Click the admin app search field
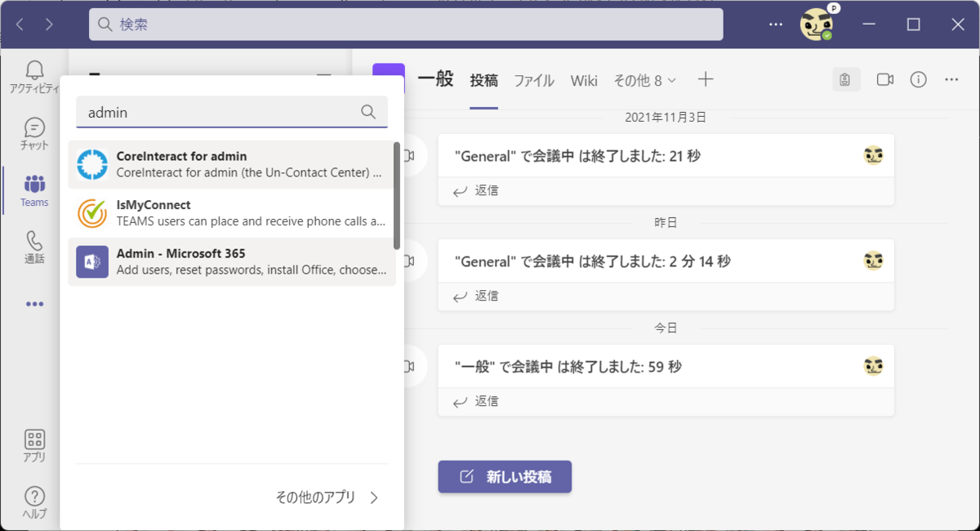This screenshot has height=531, width=980. tap(232, 112)
